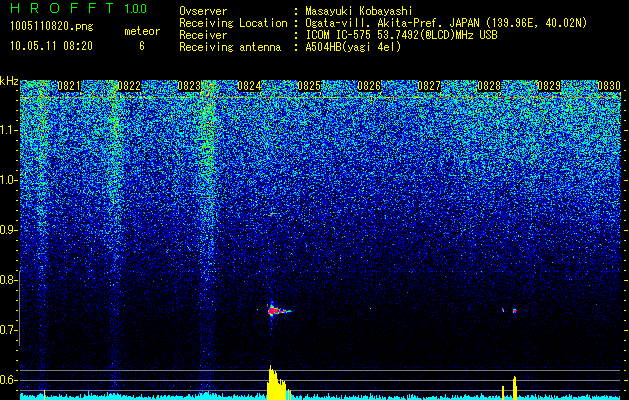Click the kHz axis unit label
This screenshot has width=629, height=400.
(x=9, y=81)
